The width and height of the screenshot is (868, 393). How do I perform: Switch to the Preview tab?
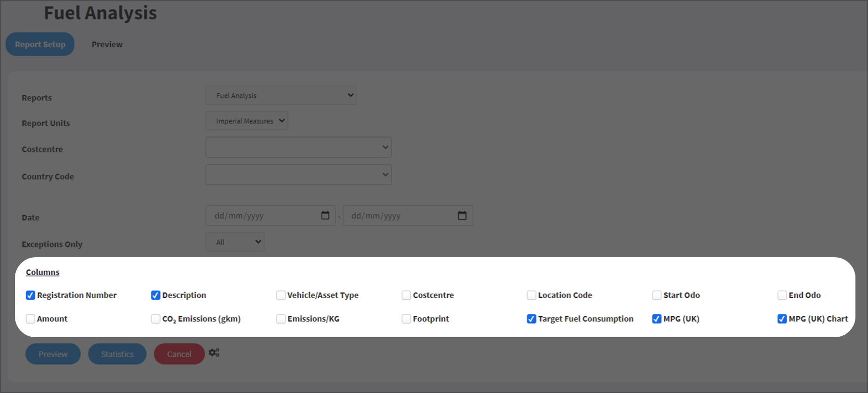pyautogui.click(x=107, y=44)
